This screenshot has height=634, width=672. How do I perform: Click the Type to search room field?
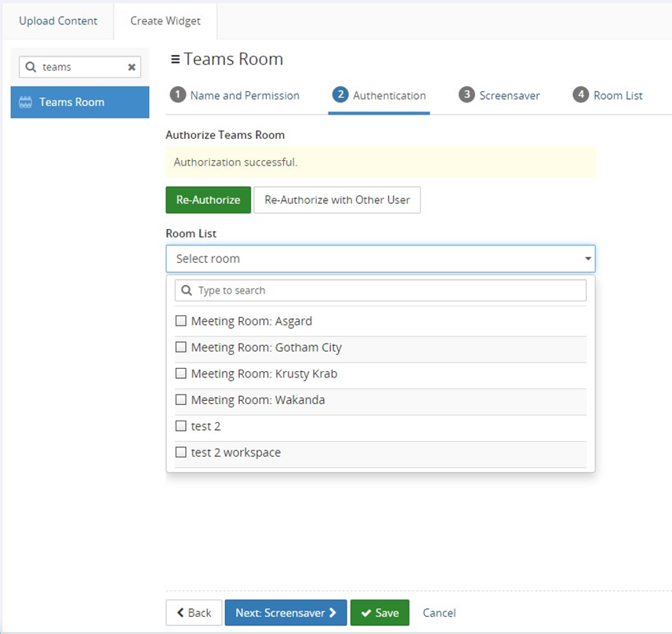[x=380, y=290]
